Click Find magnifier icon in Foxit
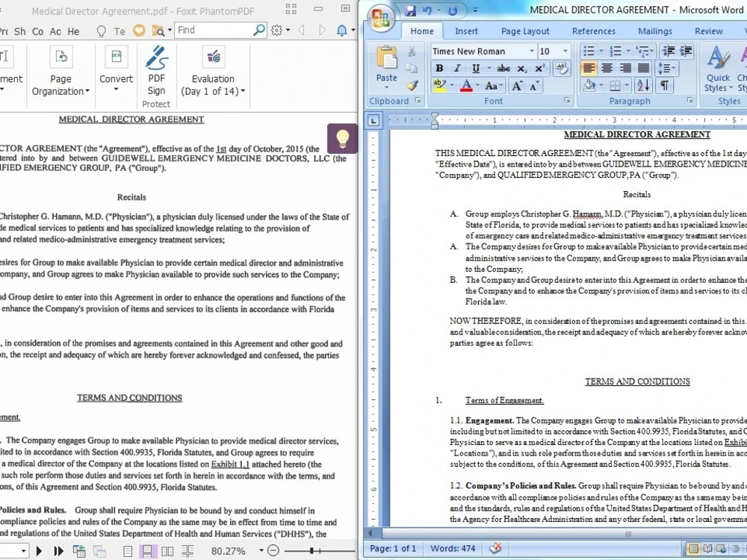 pyautogui.click(x=258, y=30)
